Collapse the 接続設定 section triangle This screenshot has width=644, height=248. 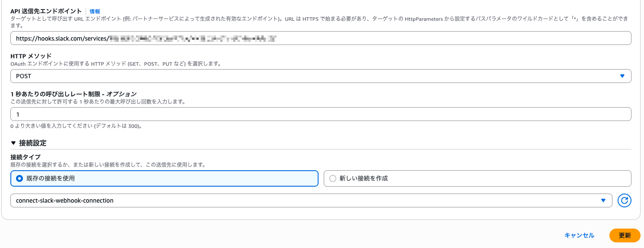pyautogui.click(x=13, y=143)
